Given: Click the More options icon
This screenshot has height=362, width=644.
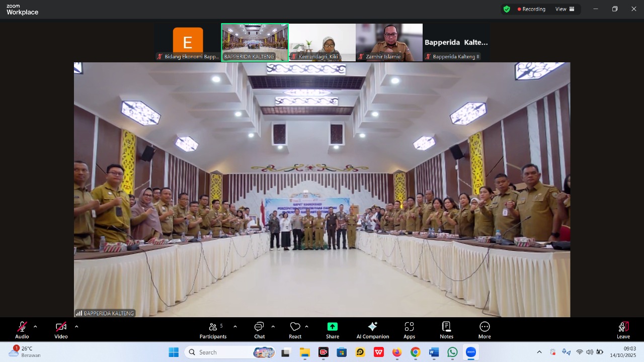Looking at the screenshot, I should click(485, 330).
